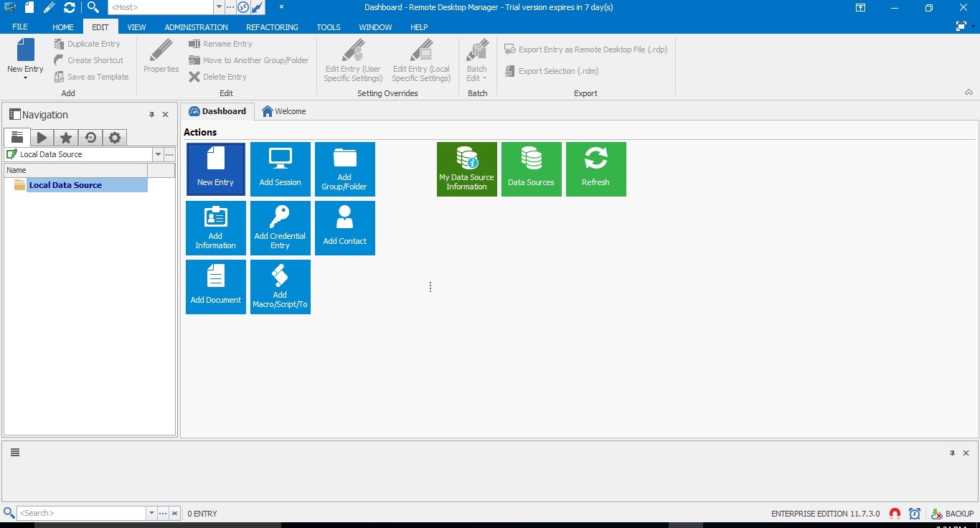Click the Add Macro/Script/Tool tile
The image size is (980, 528).
281,287
